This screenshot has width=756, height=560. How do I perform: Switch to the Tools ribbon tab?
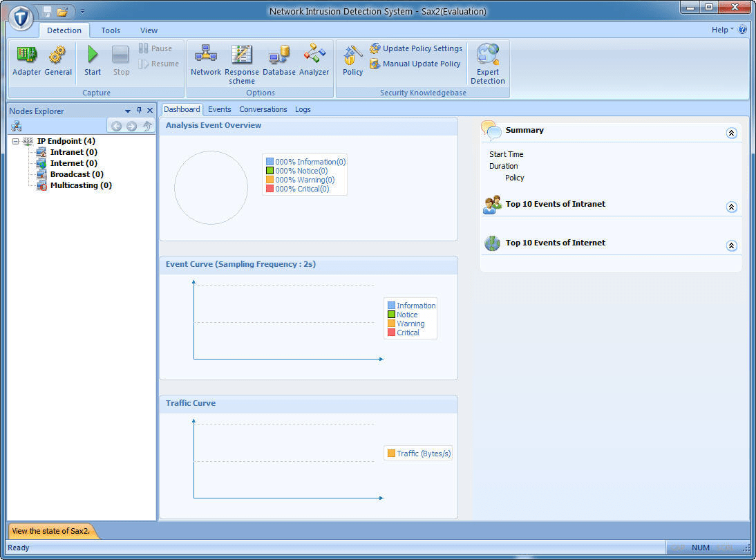(111, 30)
